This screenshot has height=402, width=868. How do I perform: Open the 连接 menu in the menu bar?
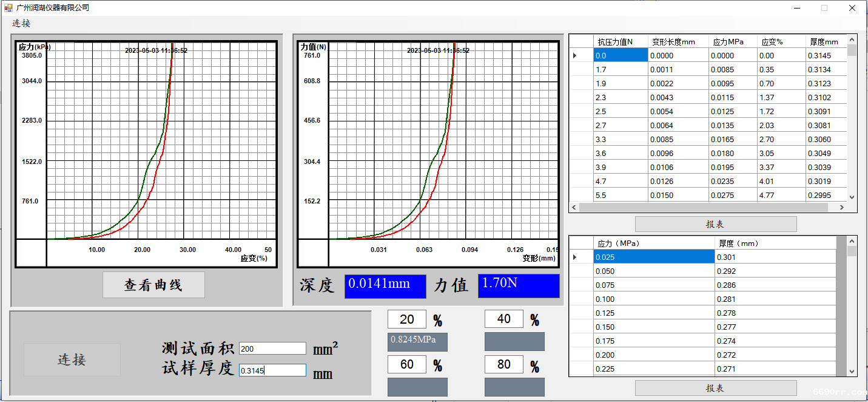point(21,24)
